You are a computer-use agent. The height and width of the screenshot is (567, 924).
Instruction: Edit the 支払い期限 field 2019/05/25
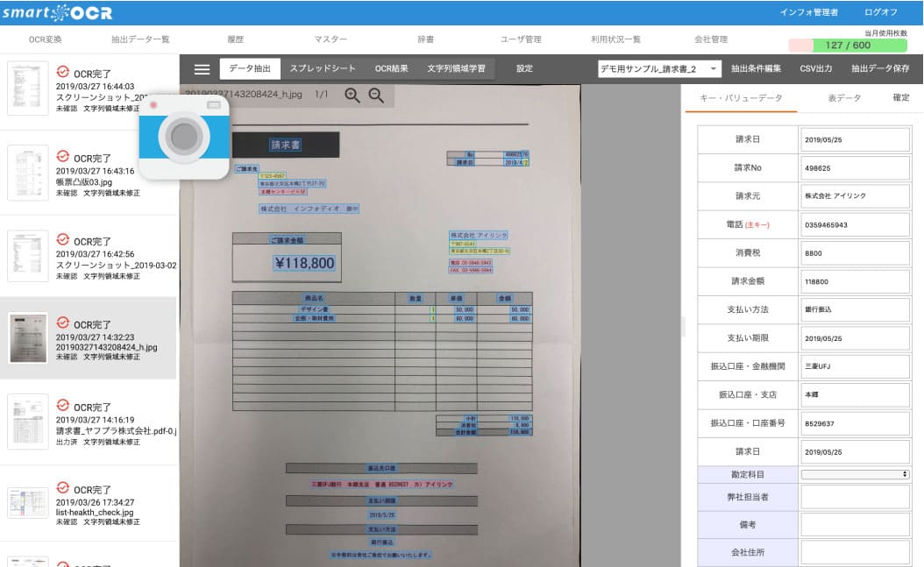point(855,338)
